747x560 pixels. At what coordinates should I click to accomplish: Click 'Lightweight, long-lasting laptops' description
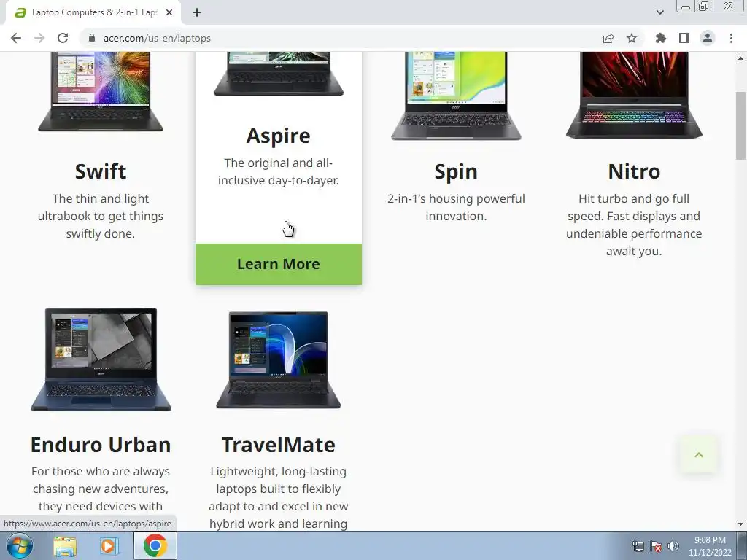pos(278,497)
